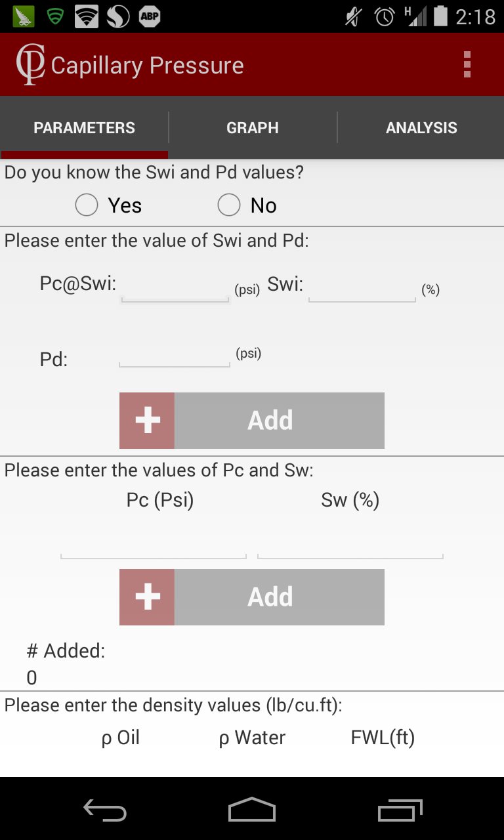Tap the Capillary Pressure app logo
The height and width of the screenshot is (840, 504).
(x=30, y=64)
